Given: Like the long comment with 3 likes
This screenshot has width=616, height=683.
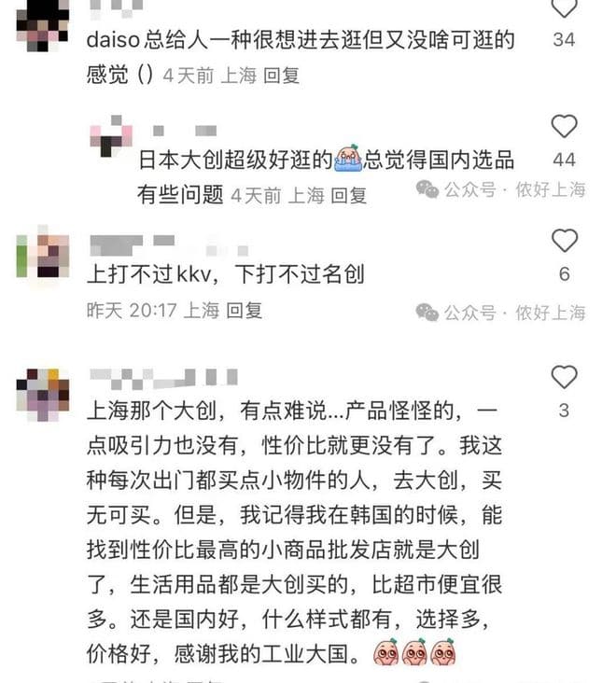Looking at the screenshot, I should point(564,376).
